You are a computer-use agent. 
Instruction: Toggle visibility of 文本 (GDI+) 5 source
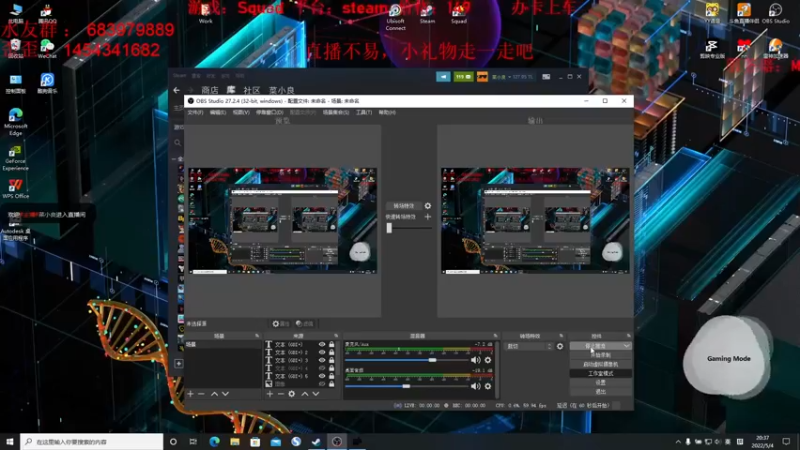[x=322, y=376]
